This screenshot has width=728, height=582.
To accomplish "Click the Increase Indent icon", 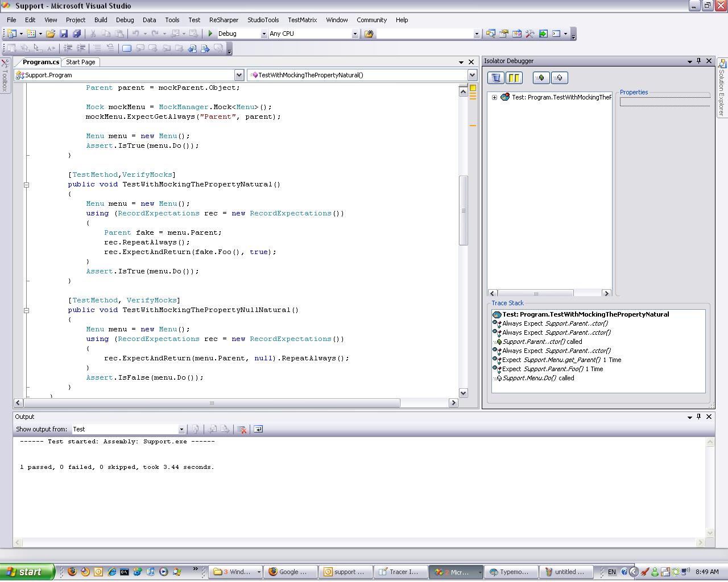I will point(81,48).
